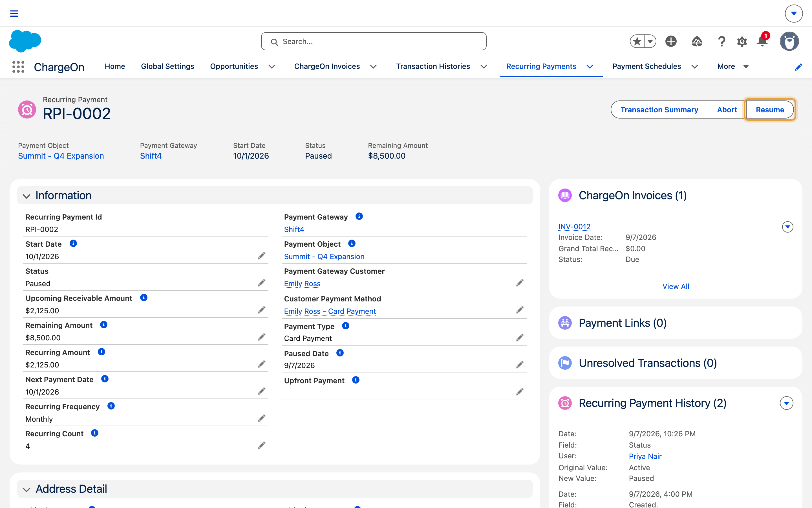
Task: Collapse the Address Detail section
Action: point(27,490)
